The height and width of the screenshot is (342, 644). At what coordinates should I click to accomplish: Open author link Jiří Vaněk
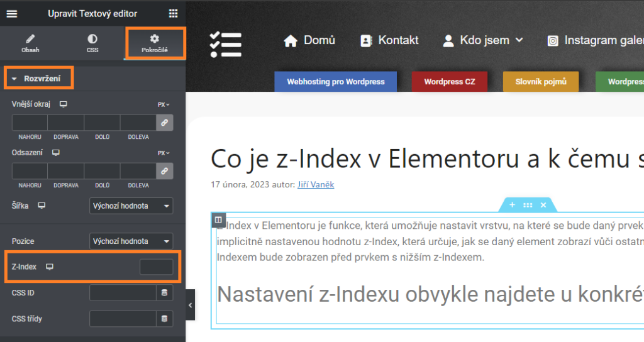(316, 184)
